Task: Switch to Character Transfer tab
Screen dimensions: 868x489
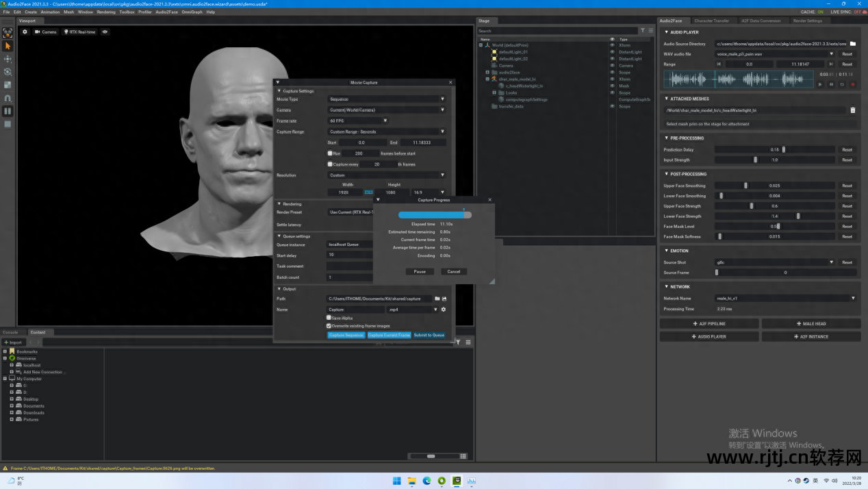Action: (711, 21)
